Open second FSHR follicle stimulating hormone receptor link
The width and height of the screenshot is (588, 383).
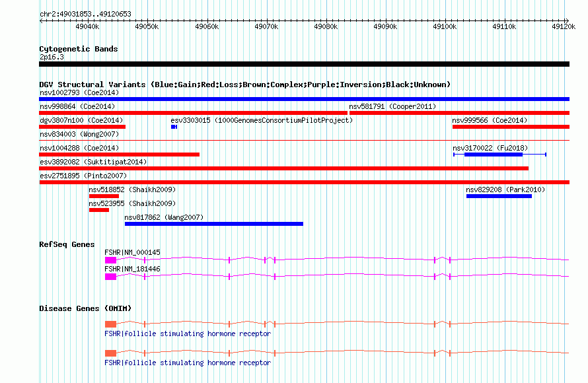point(188,363)
